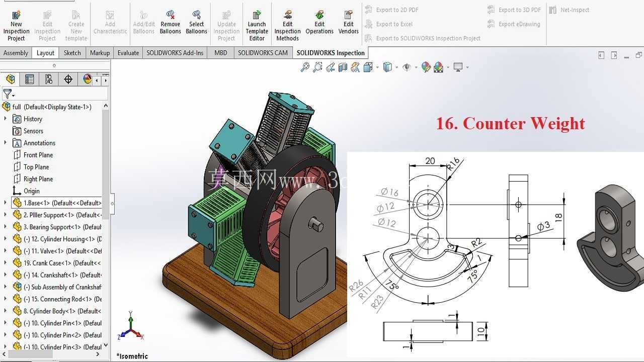
Task: Select Origin in feature tree
Action: [26, 191]
